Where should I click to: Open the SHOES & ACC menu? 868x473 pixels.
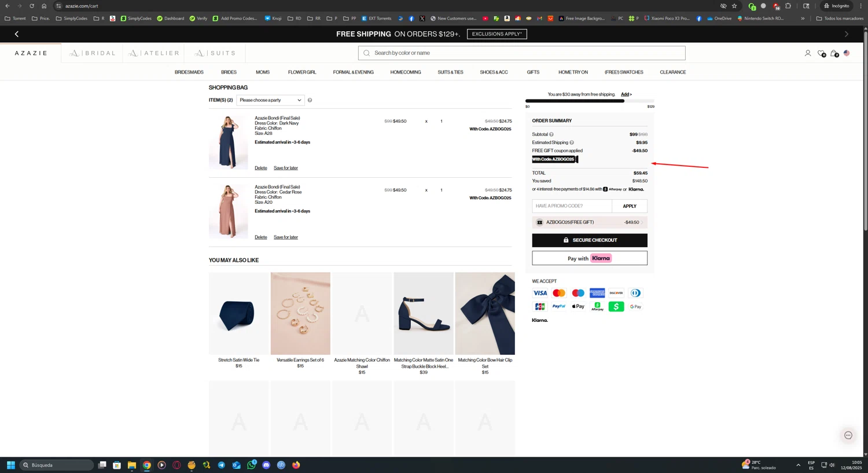click(494, 72)
